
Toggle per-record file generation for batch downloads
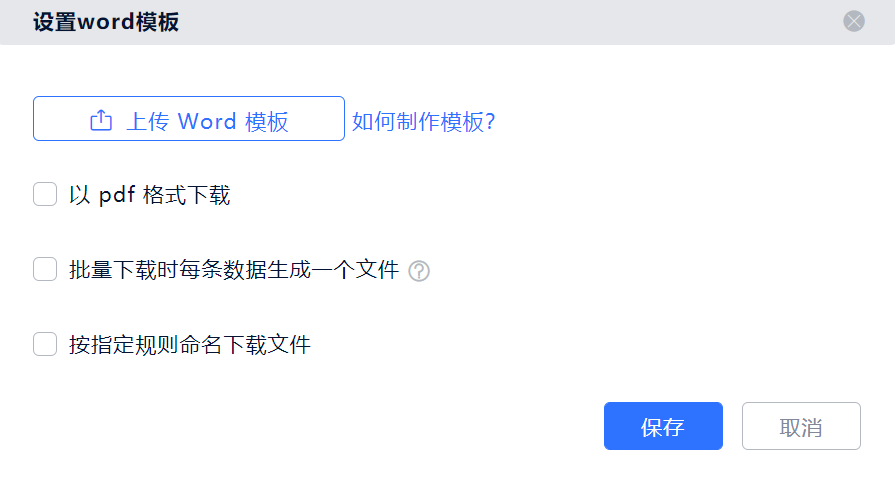(x=45, y=269)
